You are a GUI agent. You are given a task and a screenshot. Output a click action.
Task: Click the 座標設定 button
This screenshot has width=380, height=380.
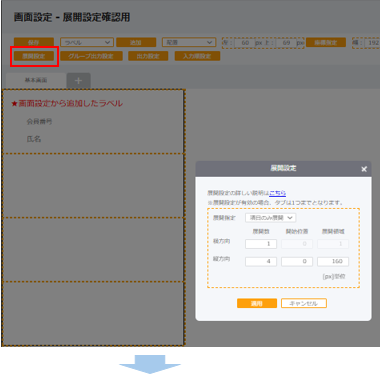tap(326, 42)
